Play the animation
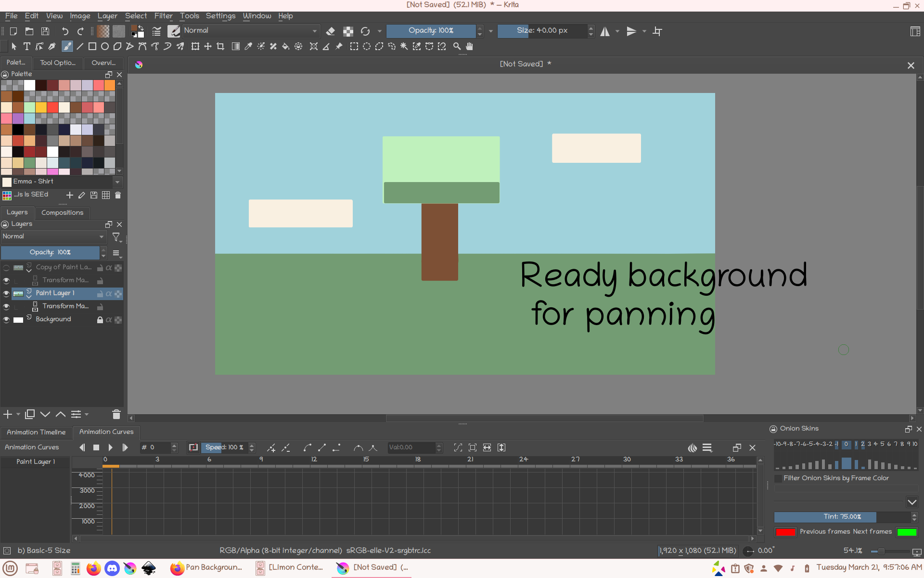 pos(110,447)
